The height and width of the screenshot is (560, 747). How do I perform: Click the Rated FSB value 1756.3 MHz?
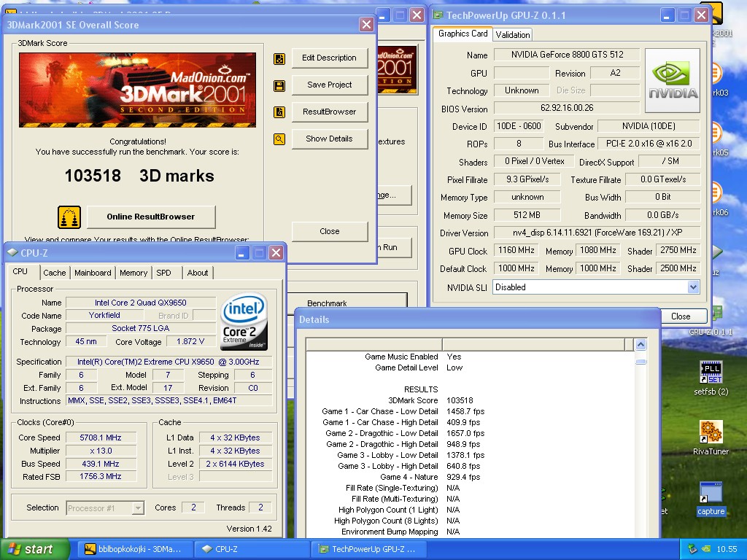pos(101,477)
